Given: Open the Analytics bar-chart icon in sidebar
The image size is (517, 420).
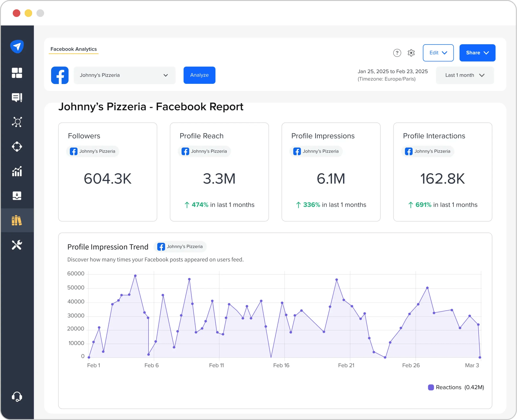Looking at the screenshot, I should coord(17,171).
